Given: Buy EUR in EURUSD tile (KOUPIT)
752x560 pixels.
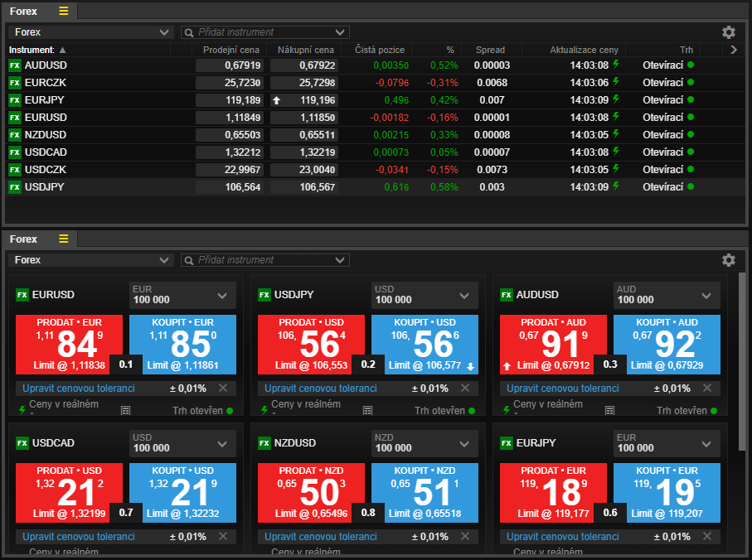Looking at the screenshot, I should coord(182,345).
